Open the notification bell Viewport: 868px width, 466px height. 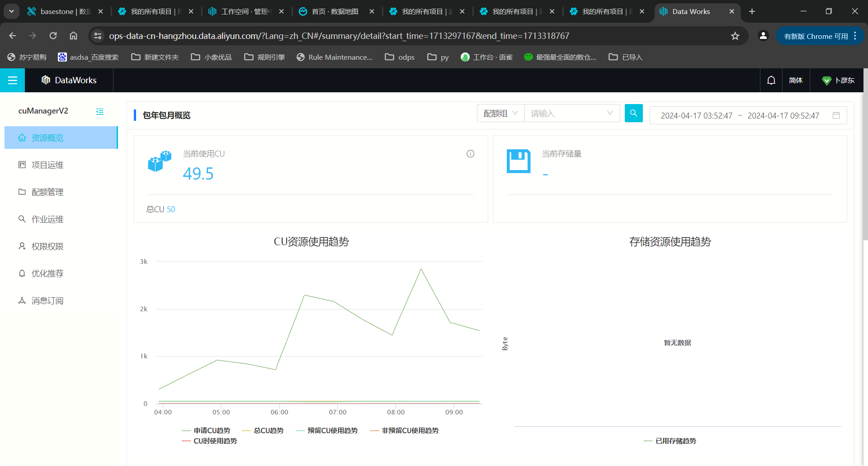pyautogui.click(x=771, y=80)
